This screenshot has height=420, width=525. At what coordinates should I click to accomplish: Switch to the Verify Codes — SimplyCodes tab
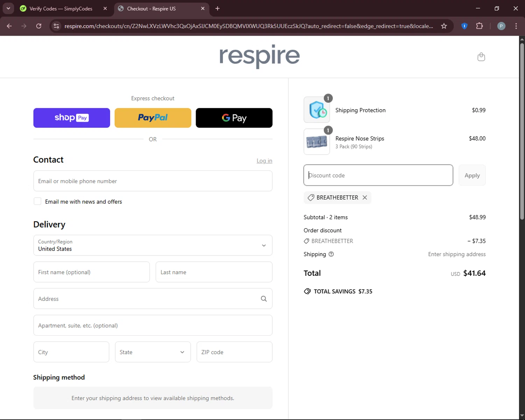click(x=61, y=8)
